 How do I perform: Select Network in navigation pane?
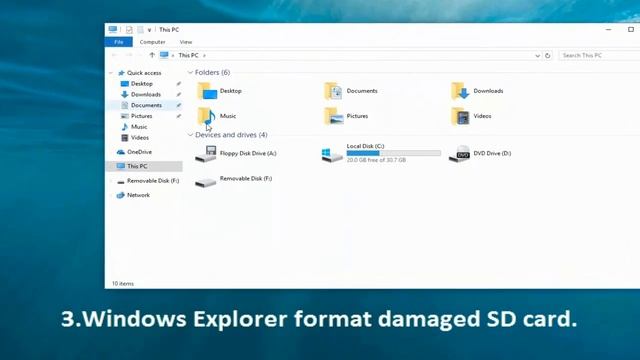138,195
